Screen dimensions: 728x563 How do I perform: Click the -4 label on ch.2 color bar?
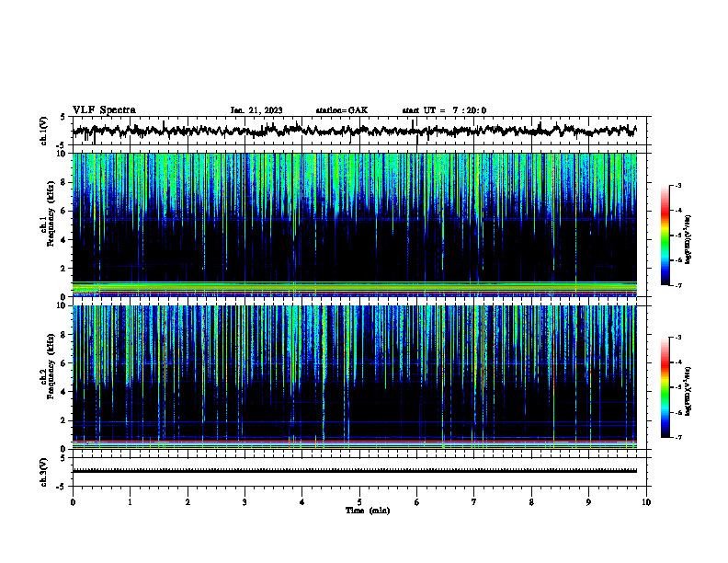[x=677, y=362]
